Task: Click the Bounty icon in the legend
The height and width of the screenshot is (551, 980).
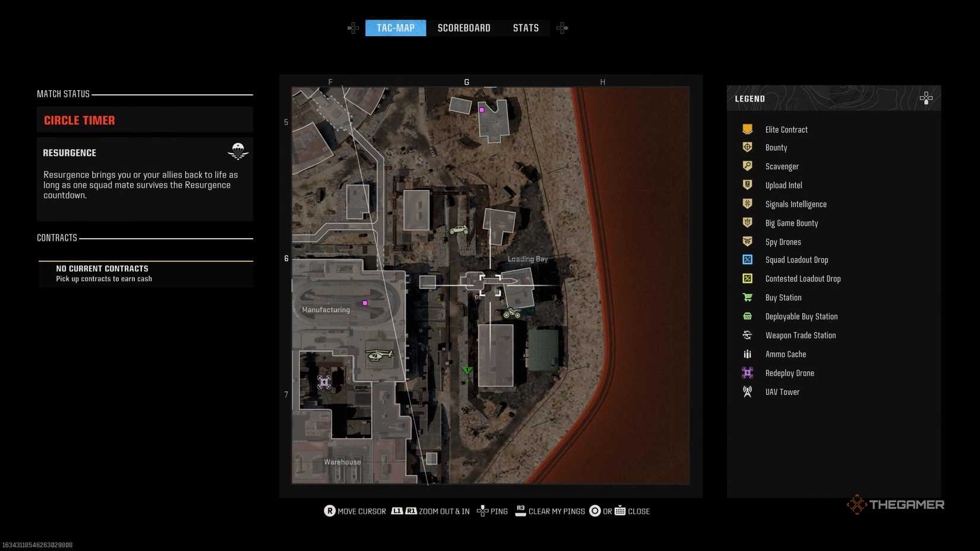Action: [747, 147]
